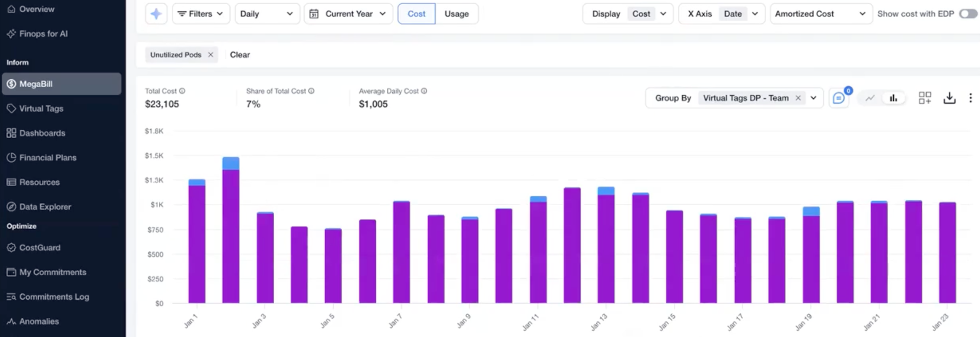Click info icon next to Total Cost

pyautogui.click(x=182, y=91)
